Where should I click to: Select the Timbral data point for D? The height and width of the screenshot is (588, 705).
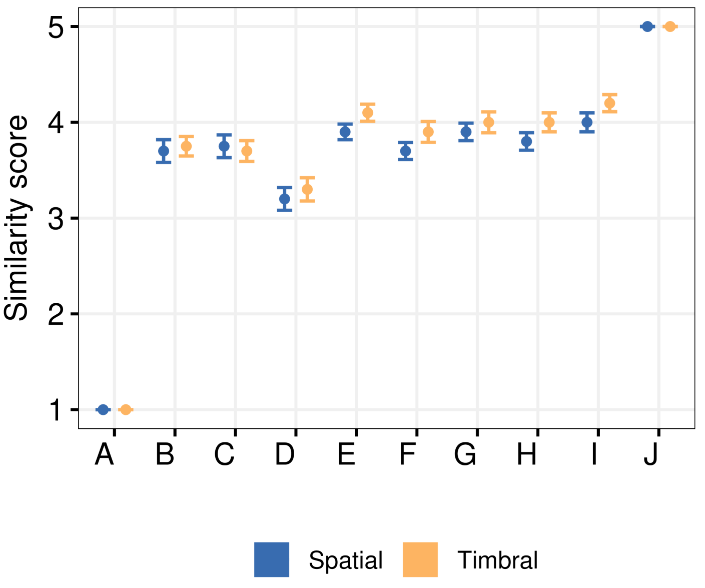307,189
